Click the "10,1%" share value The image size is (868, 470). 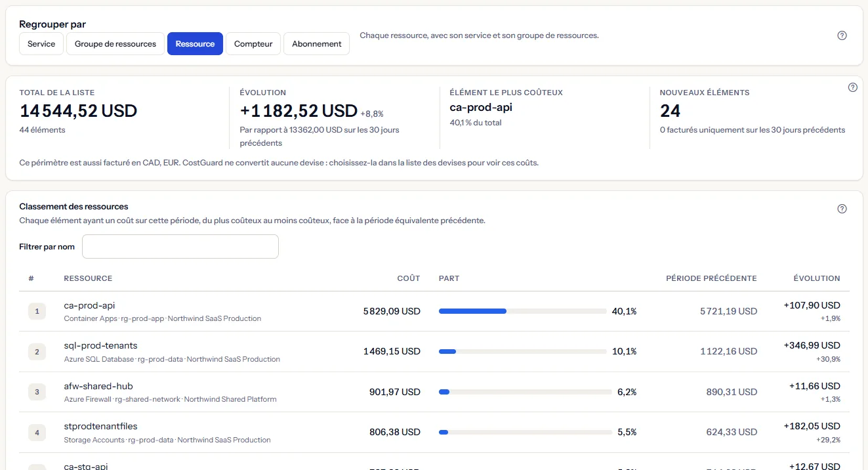pos(624,352)
